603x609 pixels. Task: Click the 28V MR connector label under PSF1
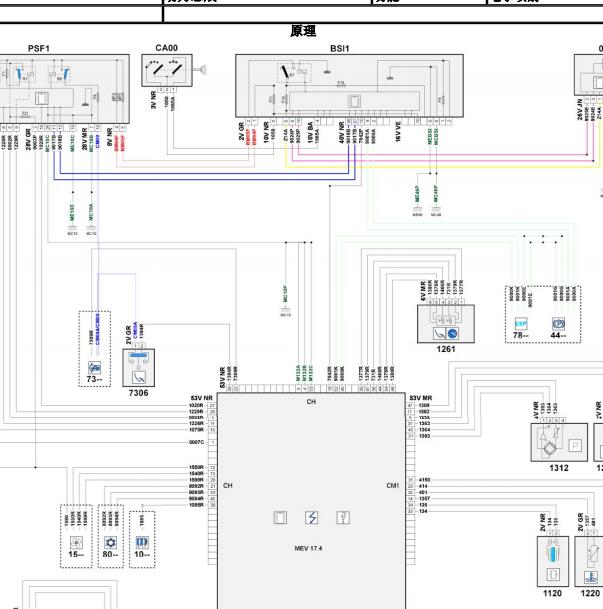(85, 139)
